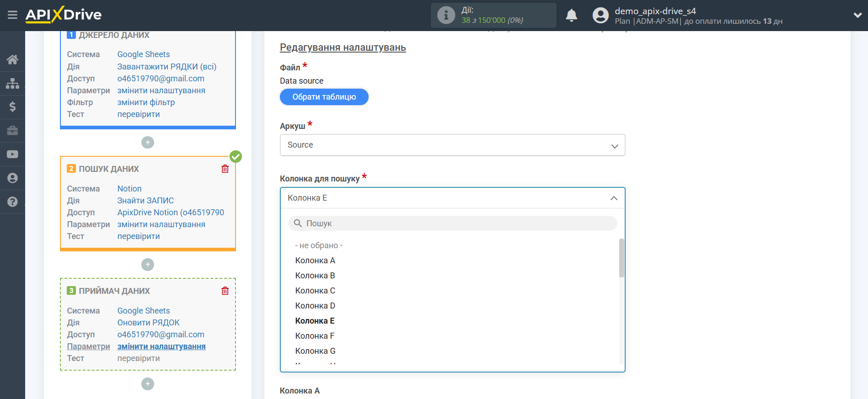Select Колонка B option
Screen dimensions: 868x399
[315, 276]
